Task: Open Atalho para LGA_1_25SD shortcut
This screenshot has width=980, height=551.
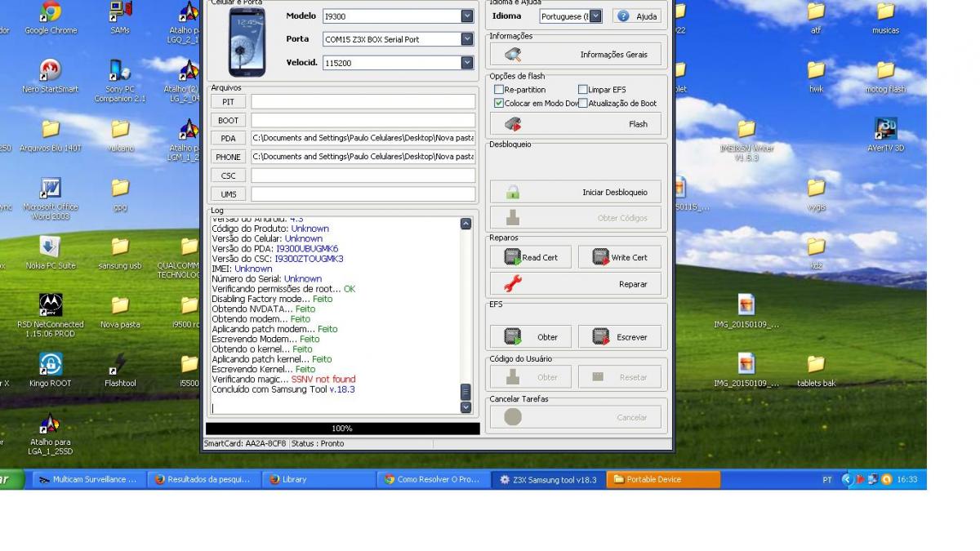Action: [x=51, y=434]
